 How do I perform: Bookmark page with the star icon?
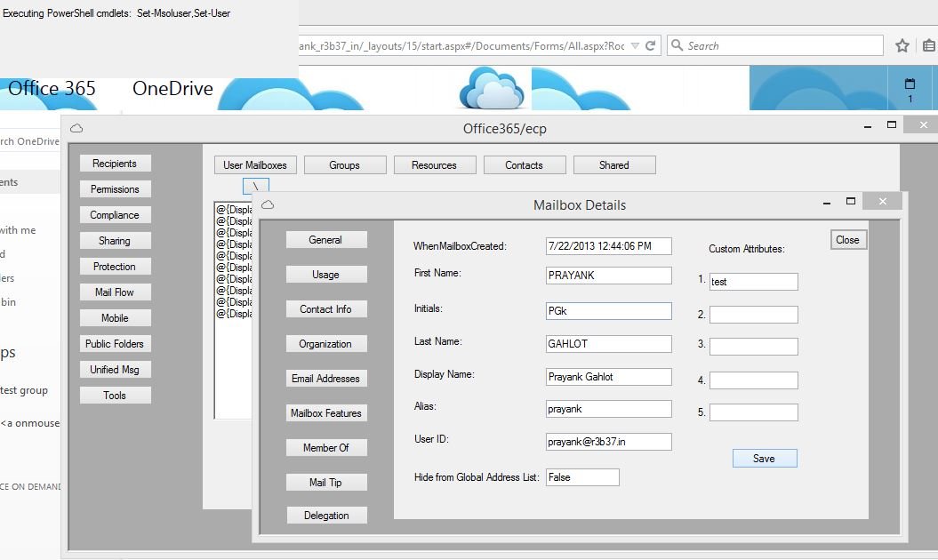902,45
